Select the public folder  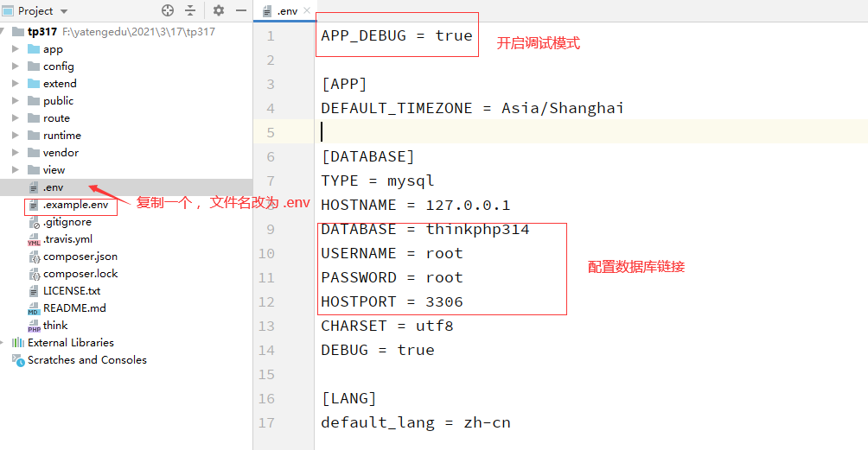pyautogui.click(x=58, y=101)
